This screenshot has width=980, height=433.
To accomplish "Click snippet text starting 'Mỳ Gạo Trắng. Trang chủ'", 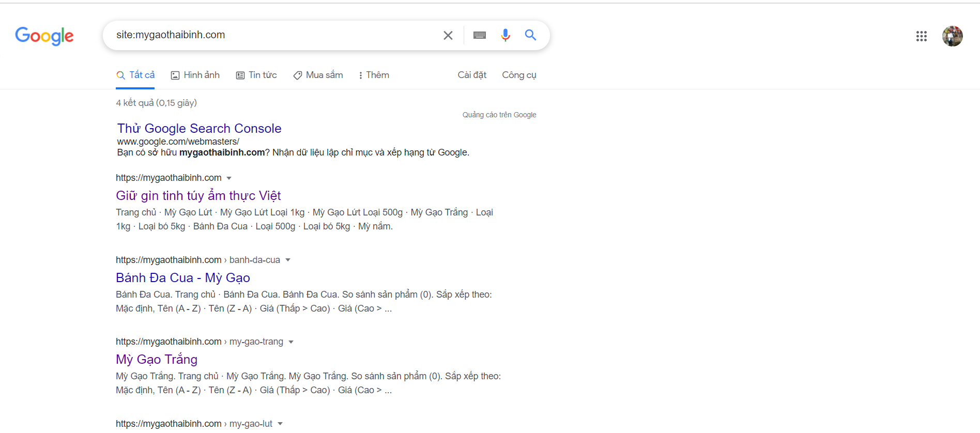I will 308,383.
